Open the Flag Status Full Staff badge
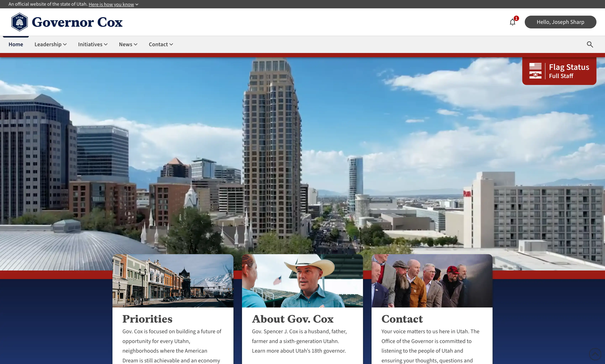 (x=559, y=71)
